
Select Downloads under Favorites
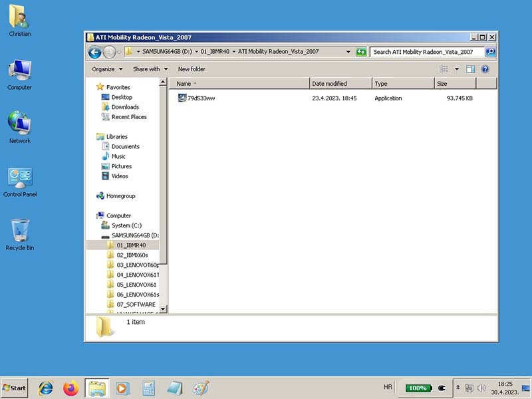(x=125, y=107)
